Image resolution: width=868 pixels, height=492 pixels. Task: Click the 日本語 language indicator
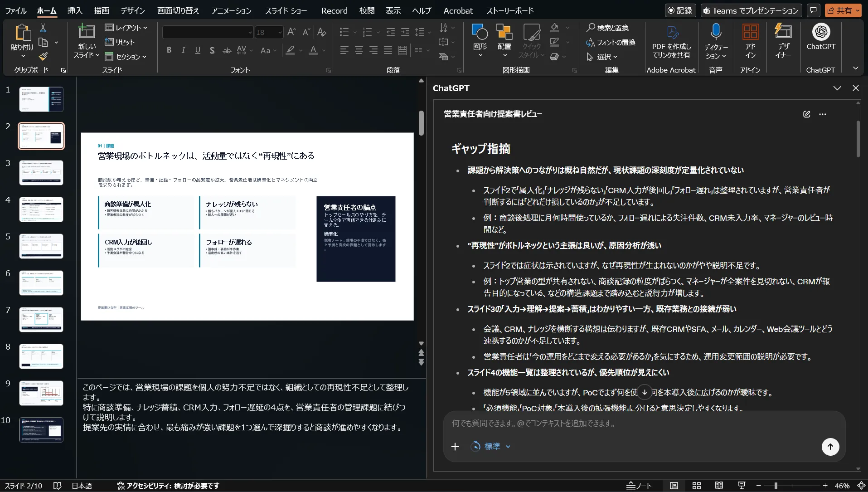click(82, 486)
